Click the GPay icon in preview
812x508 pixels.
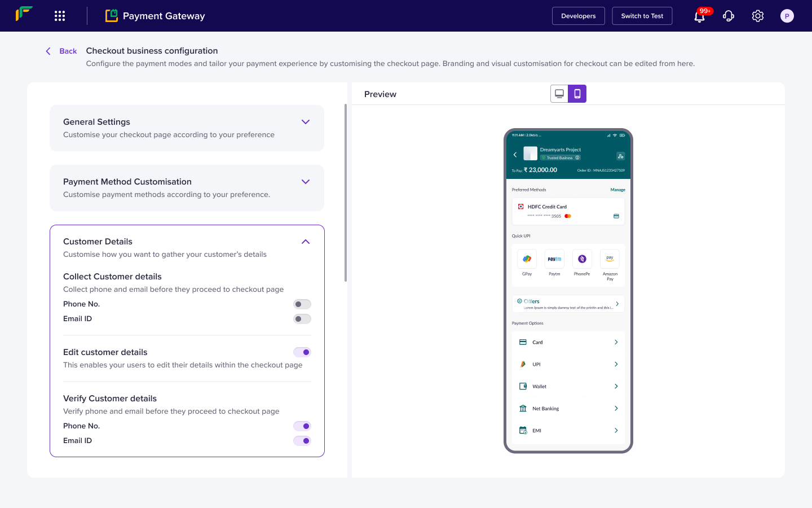tap(527, 259)
